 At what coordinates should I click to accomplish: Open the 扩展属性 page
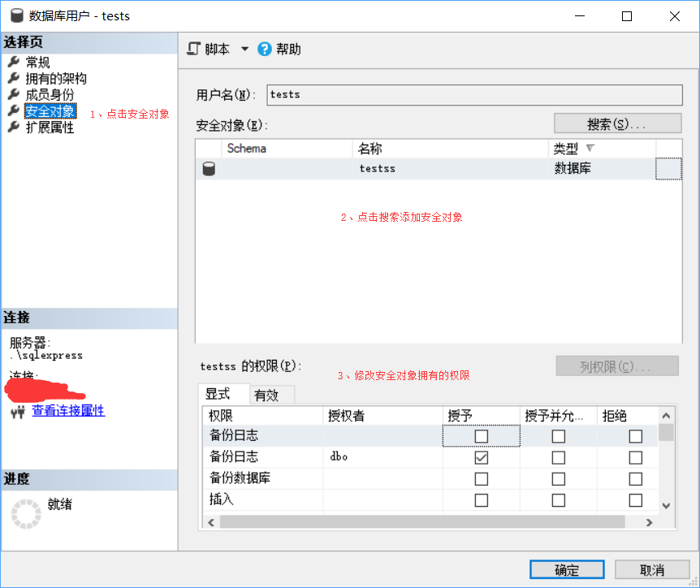click(50, 128)
